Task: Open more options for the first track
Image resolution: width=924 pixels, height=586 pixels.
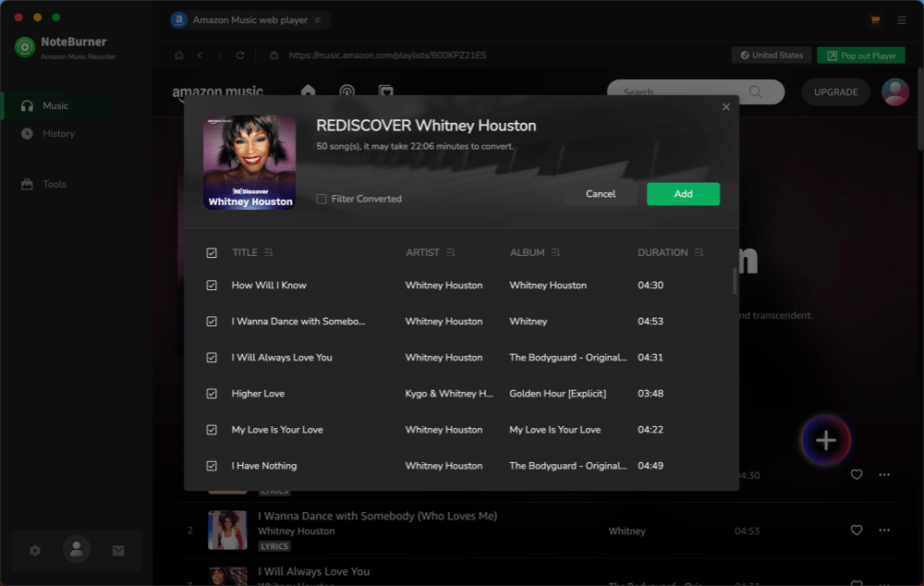Action: point(884,474)
